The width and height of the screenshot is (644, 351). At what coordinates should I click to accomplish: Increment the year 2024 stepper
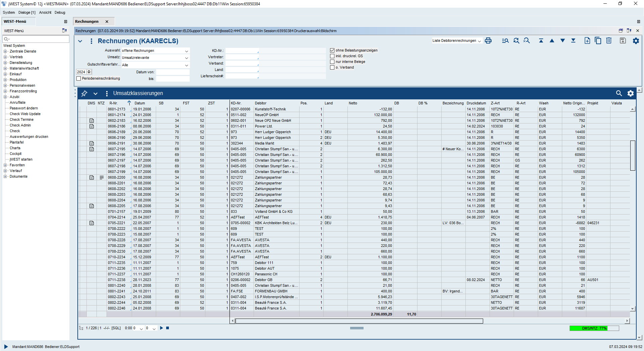click(89, 71)
